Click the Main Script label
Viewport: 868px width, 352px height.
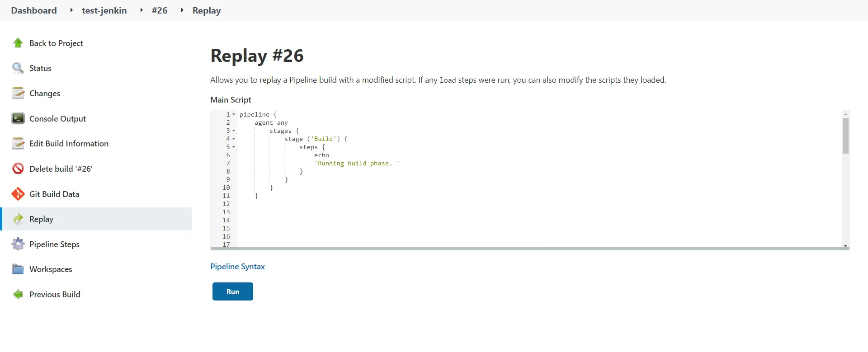[231, 100]
